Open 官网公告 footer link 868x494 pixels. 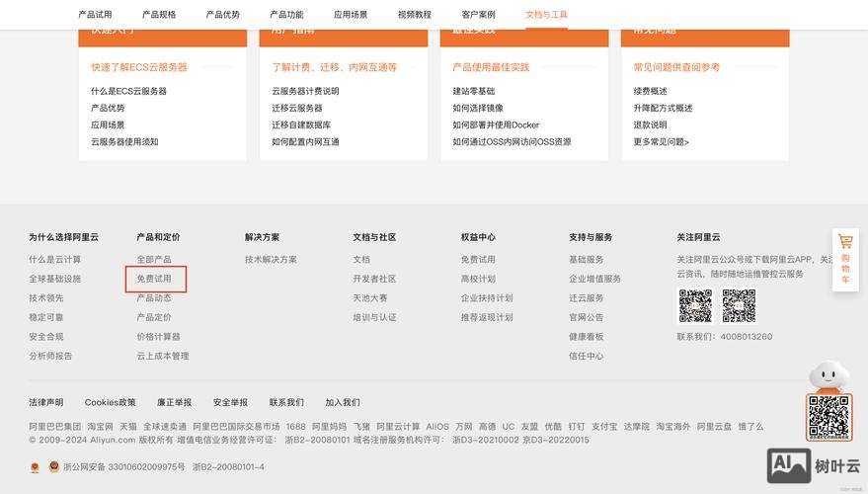(x=586, y=317)
